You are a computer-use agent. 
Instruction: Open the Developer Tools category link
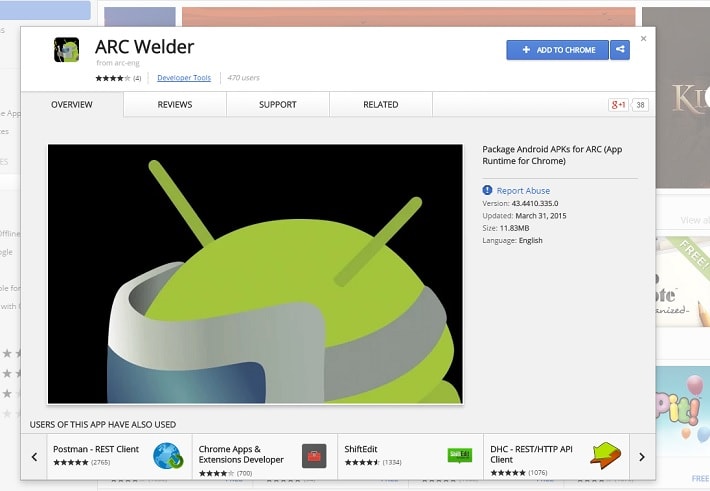184,78
